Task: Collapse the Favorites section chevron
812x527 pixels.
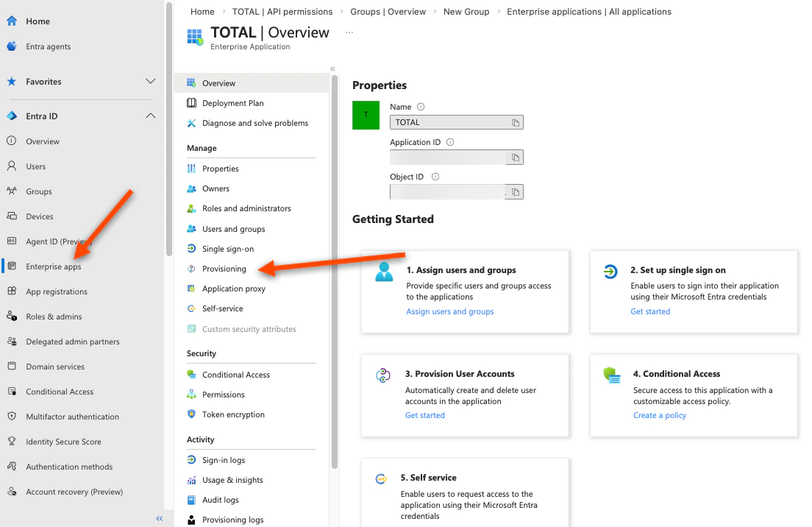Action: pyautogui.click(x=150, y=82)
